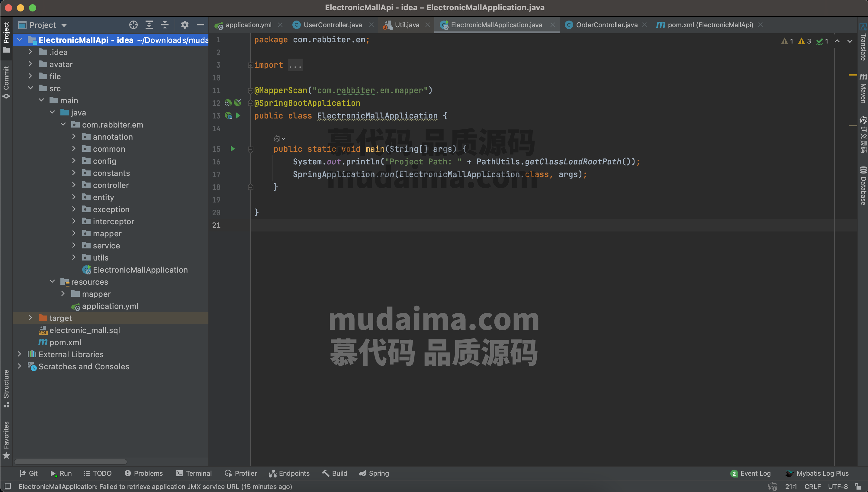The image size is (868, 492).
Task: Collapse the ElectronicMallApi root node
Action: (20, 40)
